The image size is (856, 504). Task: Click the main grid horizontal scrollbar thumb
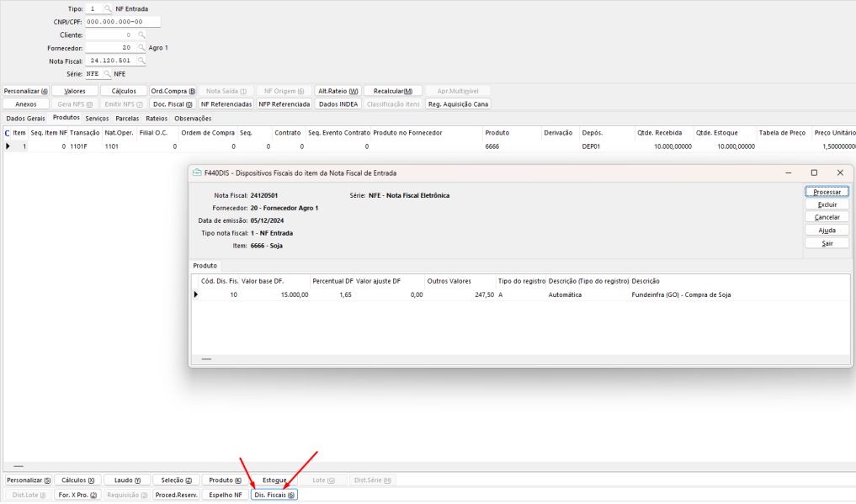19,466
